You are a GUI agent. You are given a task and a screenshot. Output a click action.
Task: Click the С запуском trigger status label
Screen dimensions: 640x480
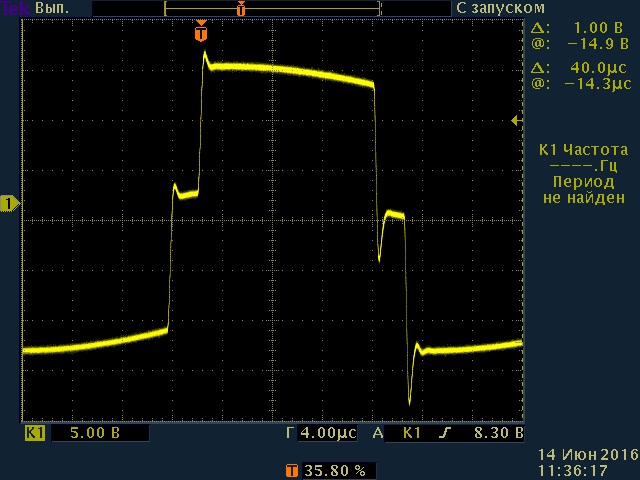coord(500,7)
